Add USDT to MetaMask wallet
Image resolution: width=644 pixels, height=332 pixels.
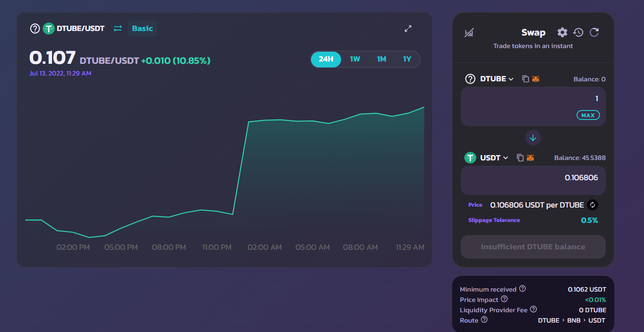tap(530, 158)
